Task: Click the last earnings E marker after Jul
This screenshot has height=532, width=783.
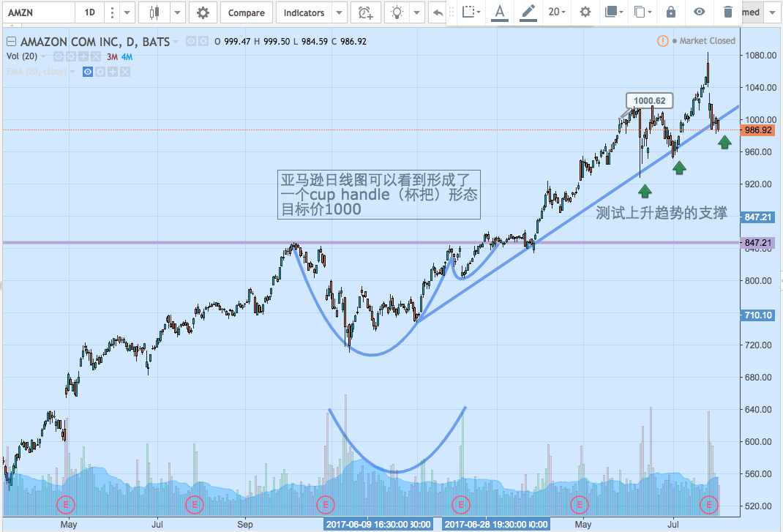Action: 708,505
